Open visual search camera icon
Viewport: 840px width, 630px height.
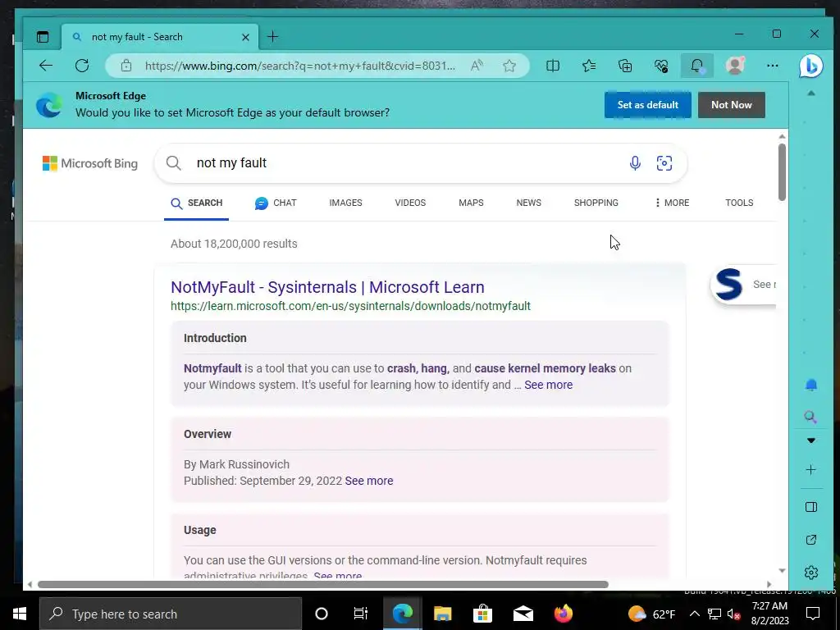coord(664,163)
